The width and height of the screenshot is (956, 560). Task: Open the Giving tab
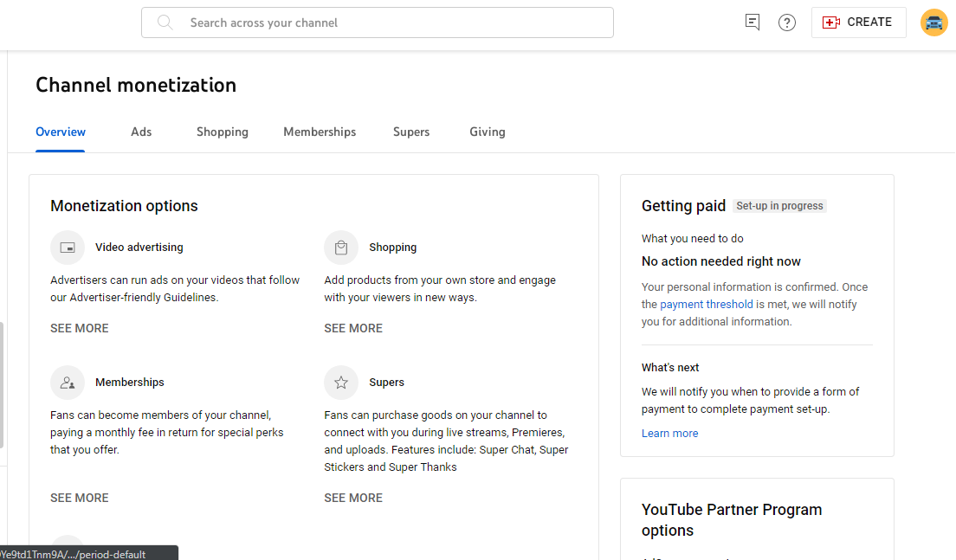pos(488,132)
